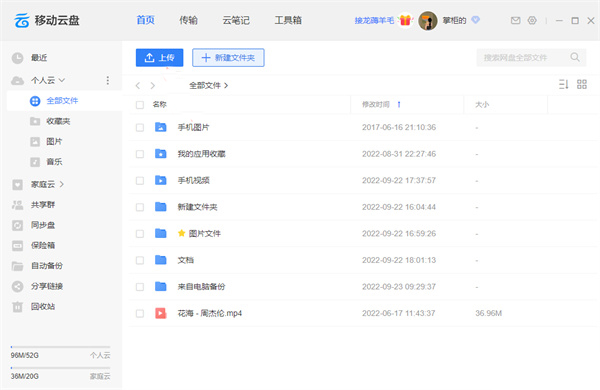Open the sort order icon
Image resolution: width=600 pixels, height=390 pixels.
563,84
